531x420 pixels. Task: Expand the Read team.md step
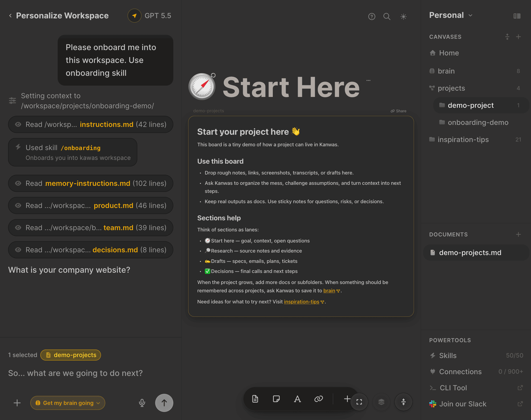tap(91, 228)
